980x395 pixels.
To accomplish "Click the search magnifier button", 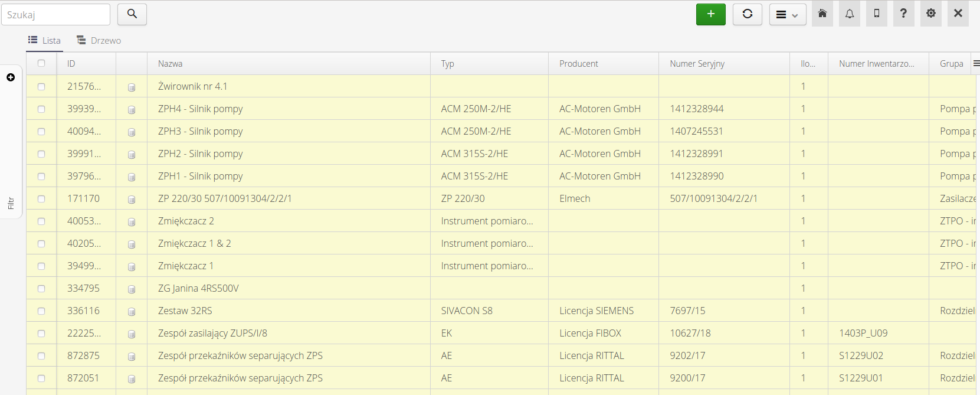I will point(132,14).
